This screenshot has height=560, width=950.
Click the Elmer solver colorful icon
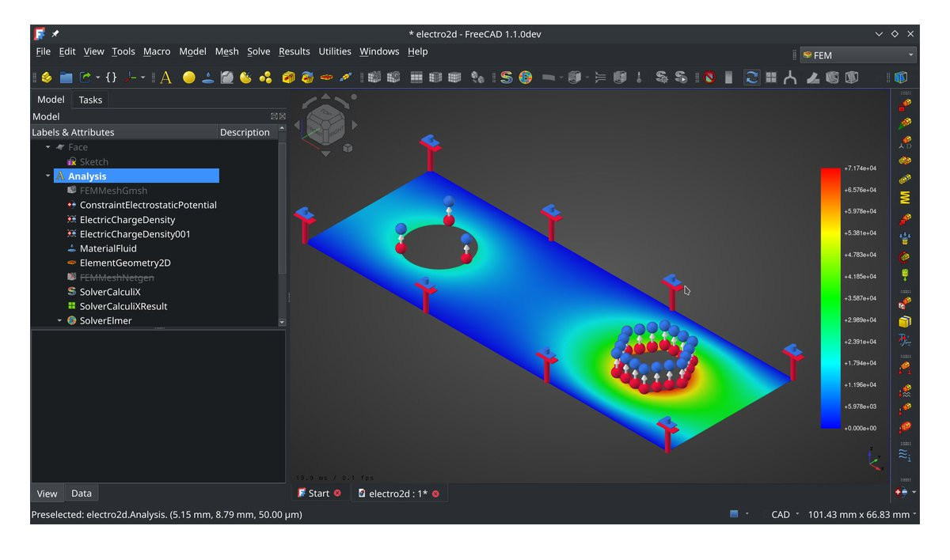(x=525, y=78)
